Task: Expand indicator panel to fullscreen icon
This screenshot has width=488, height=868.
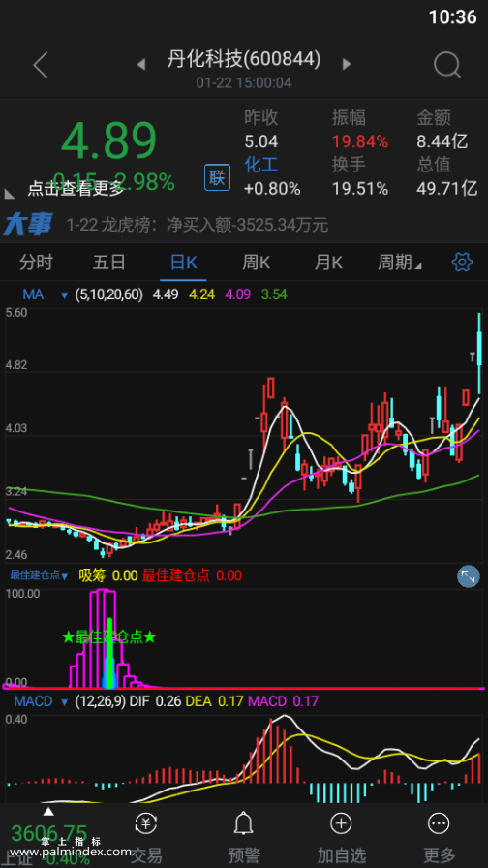Action: pos(468,576)
